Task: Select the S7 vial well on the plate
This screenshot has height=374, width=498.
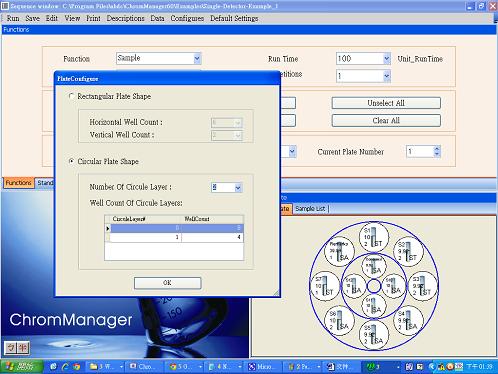Action: coord(325,286)
